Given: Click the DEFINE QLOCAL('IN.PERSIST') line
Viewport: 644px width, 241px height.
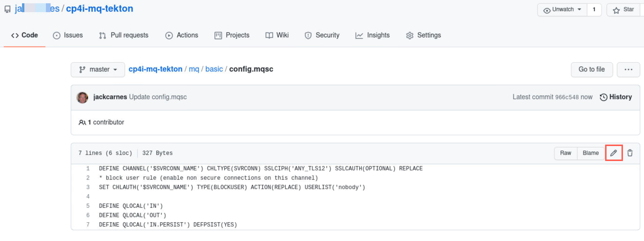Looking at the screenshot, I should [168, 225].
